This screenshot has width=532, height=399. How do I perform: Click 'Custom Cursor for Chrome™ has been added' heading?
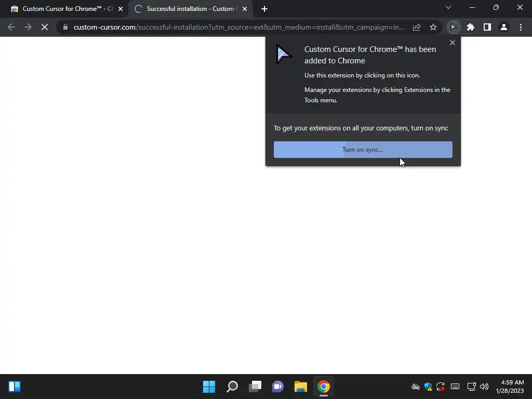(370, 55)
